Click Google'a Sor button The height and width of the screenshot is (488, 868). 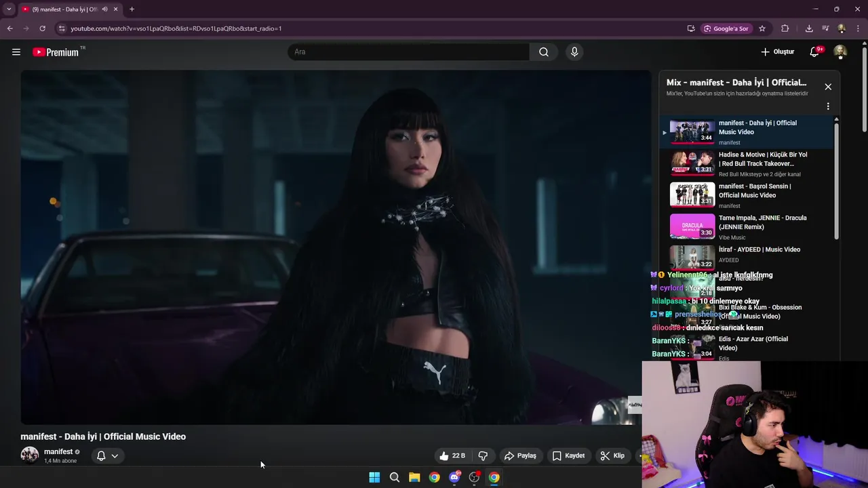coord(726,28)
